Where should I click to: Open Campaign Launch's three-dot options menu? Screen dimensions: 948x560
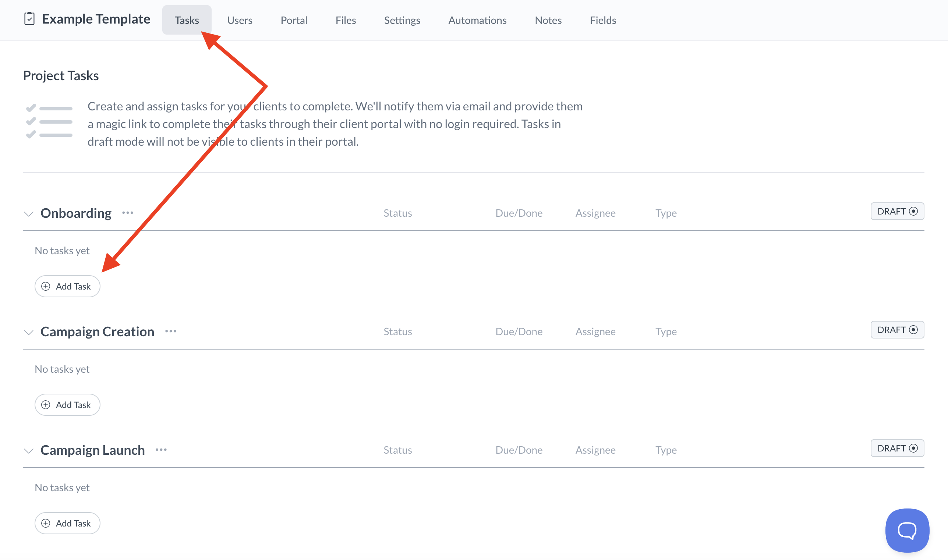(x=161, y=450)
